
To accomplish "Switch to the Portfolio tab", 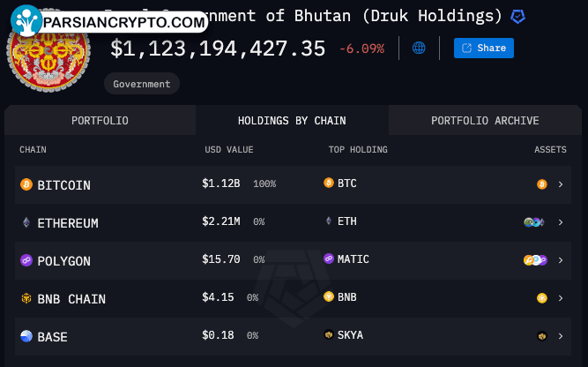I will point(100,121).
